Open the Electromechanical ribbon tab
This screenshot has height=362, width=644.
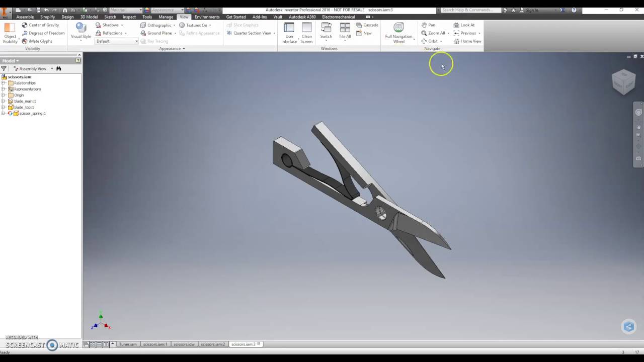pyautogui.click(x=339, y=17)
